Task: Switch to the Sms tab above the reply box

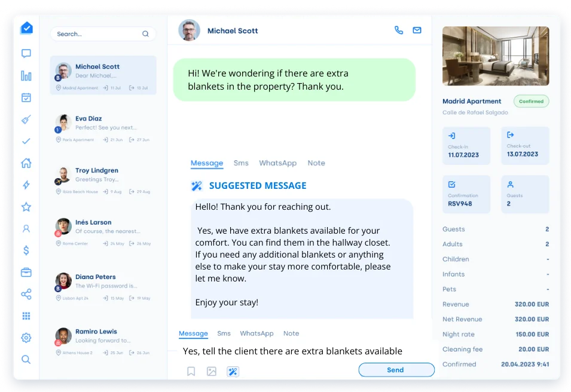Action: pos(224,333)
